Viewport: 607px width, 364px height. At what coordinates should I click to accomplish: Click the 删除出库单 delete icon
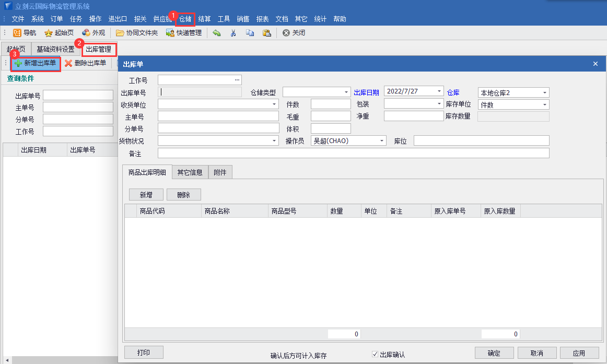coord(68,63)
